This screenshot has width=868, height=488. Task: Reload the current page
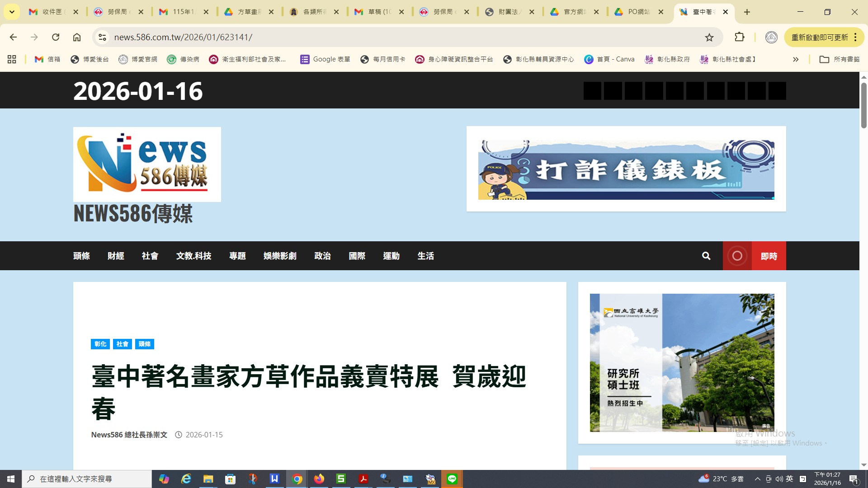coord(56,37)
